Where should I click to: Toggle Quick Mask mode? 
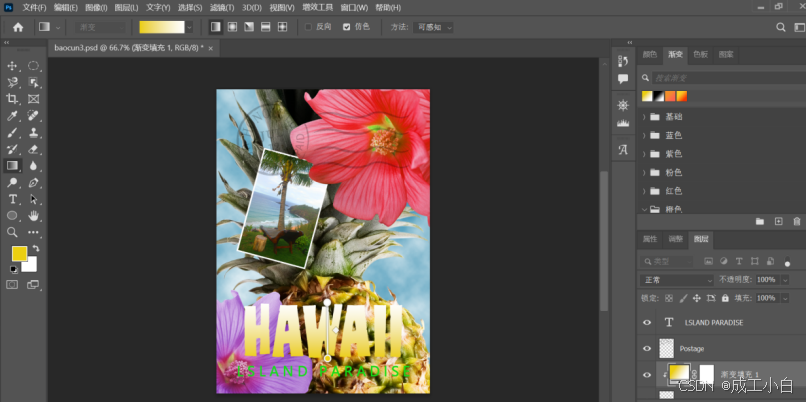pos(12,284)
